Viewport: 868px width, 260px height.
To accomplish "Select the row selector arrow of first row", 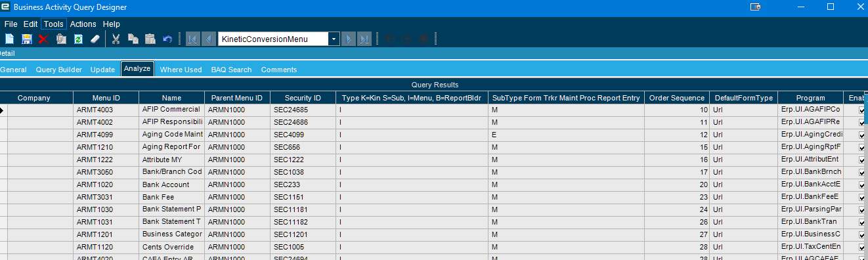I will pos(3,110).
